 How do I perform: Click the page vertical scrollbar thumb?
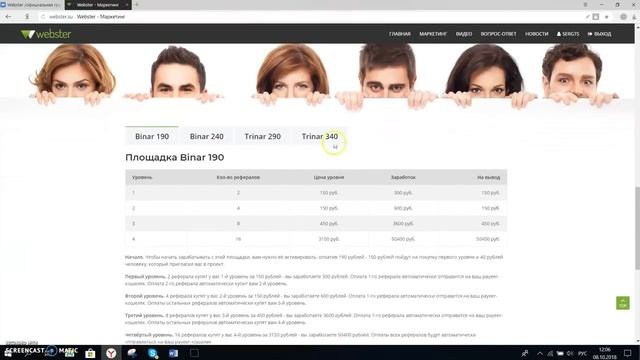click(637, 227)
